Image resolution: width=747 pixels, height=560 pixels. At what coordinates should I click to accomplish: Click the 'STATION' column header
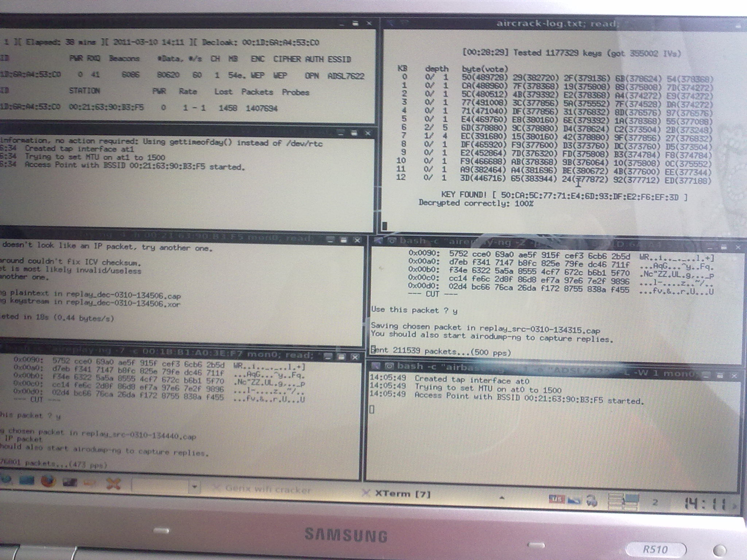84,90
